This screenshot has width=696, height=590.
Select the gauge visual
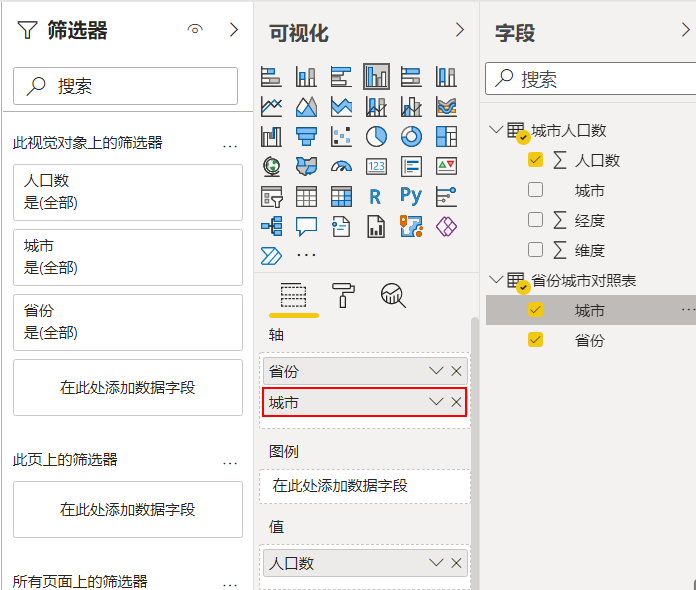341,166
